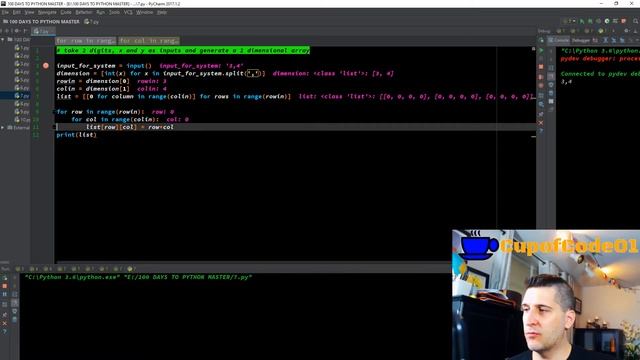Select 6.py in project tree
The height and width of the screenshot is (360, 640).
coord(22,88)
